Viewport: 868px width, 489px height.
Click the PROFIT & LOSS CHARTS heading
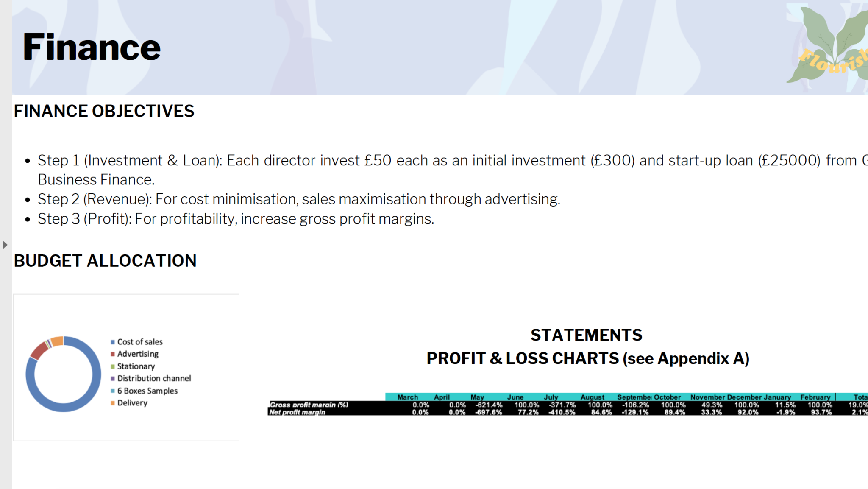click(x=588, y=358)
